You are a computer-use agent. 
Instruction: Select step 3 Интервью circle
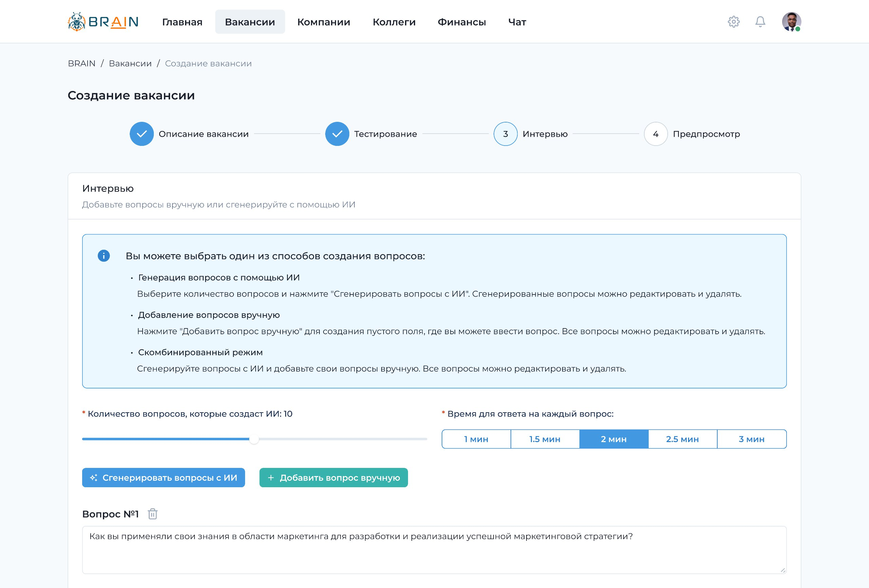(505, 134)
